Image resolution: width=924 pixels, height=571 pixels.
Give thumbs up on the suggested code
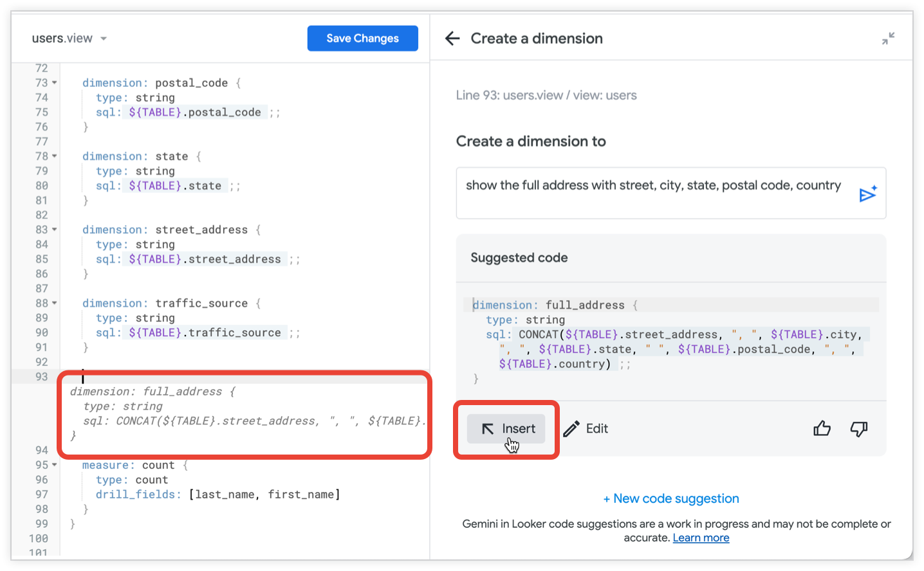click(x=822, y=428)
